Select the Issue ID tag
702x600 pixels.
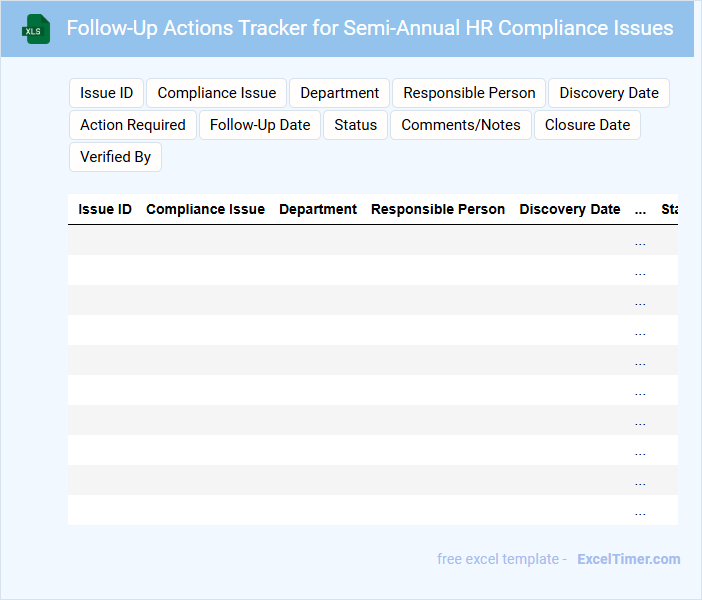pos(106,93)
